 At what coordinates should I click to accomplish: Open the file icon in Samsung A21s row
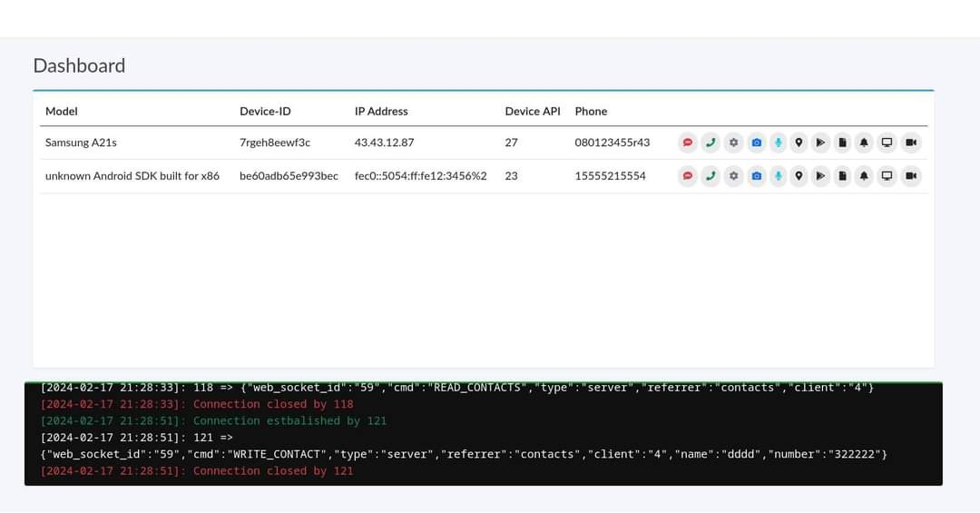click(x=842, y=143)
